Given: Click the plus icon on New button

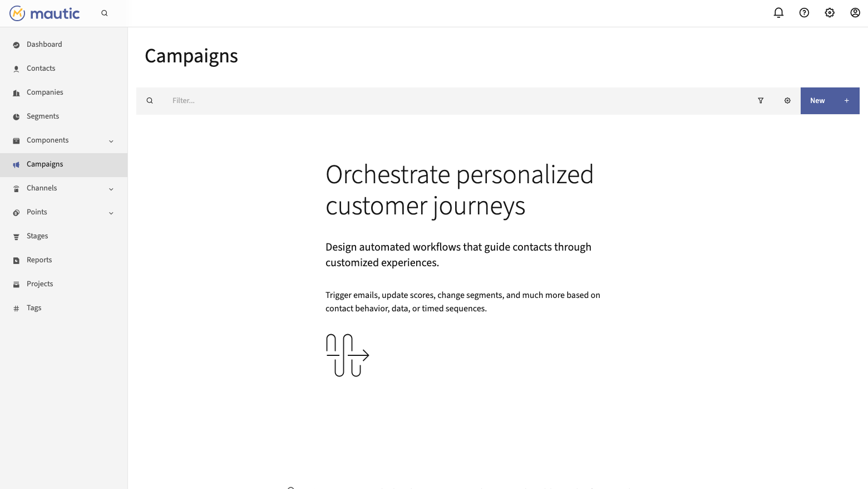Looking at the screenshot, I should click(x=847, y=101).
